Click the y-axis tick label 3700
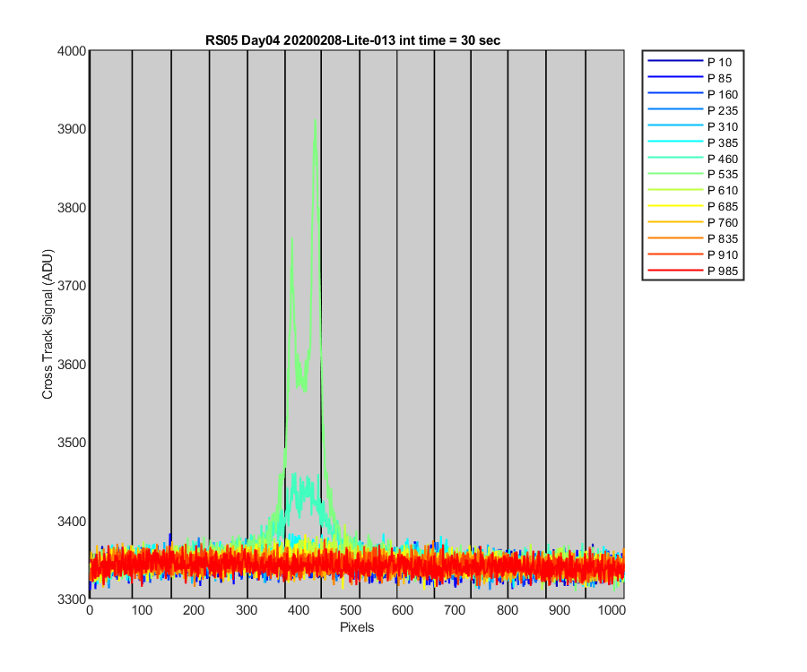 click(x=72, y=286)
